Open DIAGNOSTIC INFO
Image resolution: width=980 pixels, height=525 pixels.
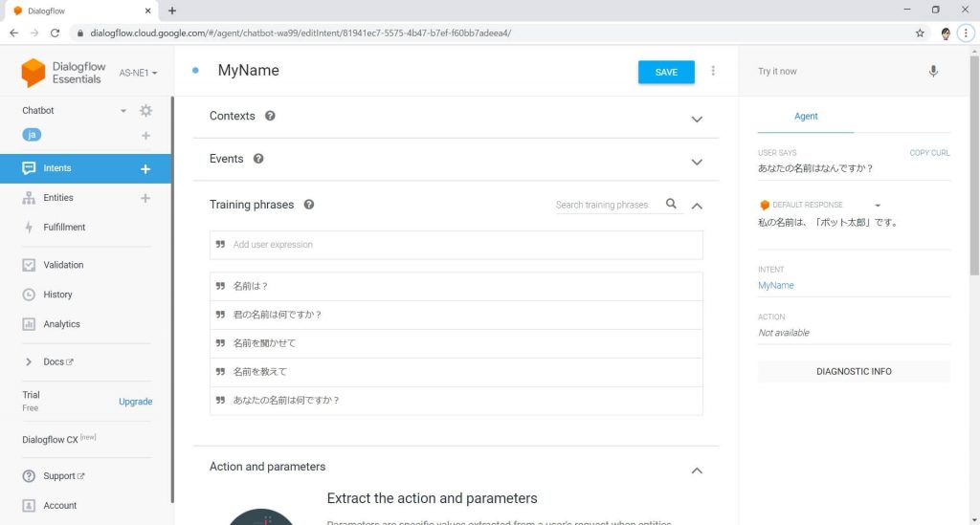(x=854, y=371)
